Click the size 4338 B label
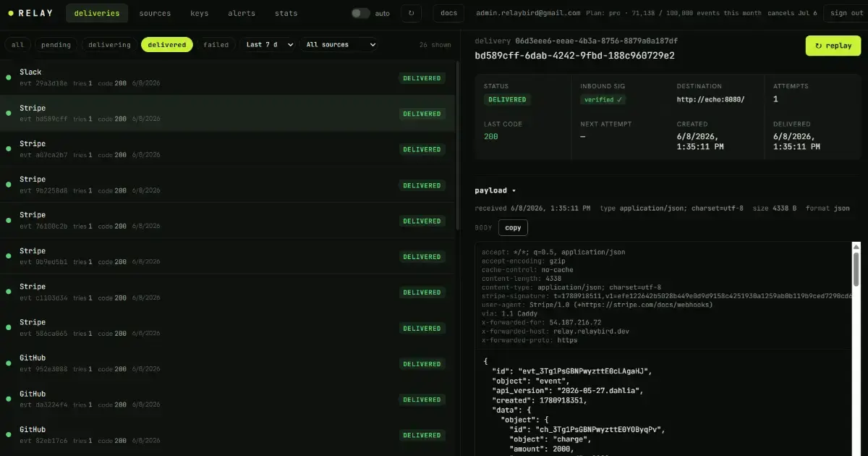Viewport: 868px width, 456px height. [774, 208]
